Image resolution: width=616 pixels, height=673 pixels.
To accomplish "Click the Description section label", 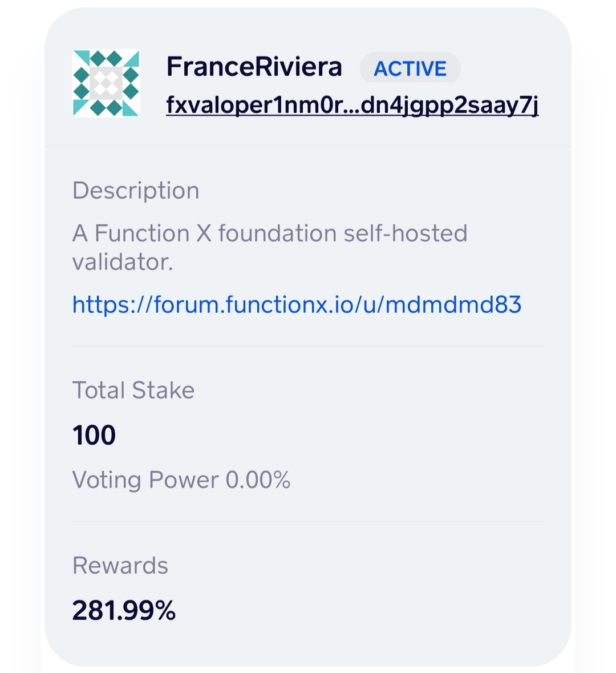I will tap(136, 191).
